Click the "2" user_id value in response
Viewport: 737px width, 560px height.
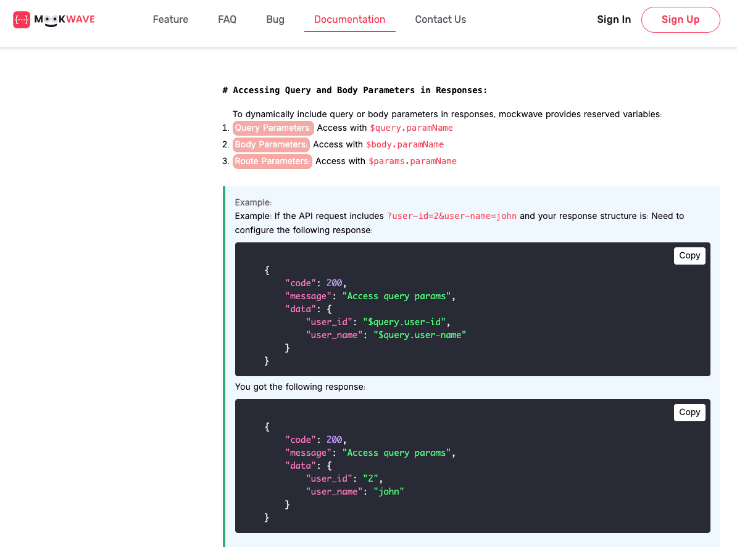(370, 478)
